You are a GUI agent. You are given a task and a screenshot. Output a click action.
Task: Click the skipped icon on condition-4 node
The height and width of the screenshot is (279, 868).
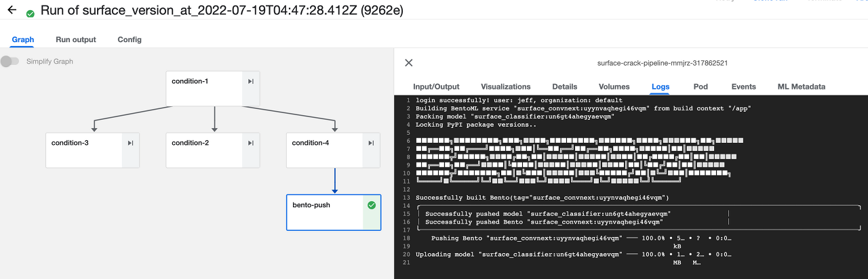point(371,143)
